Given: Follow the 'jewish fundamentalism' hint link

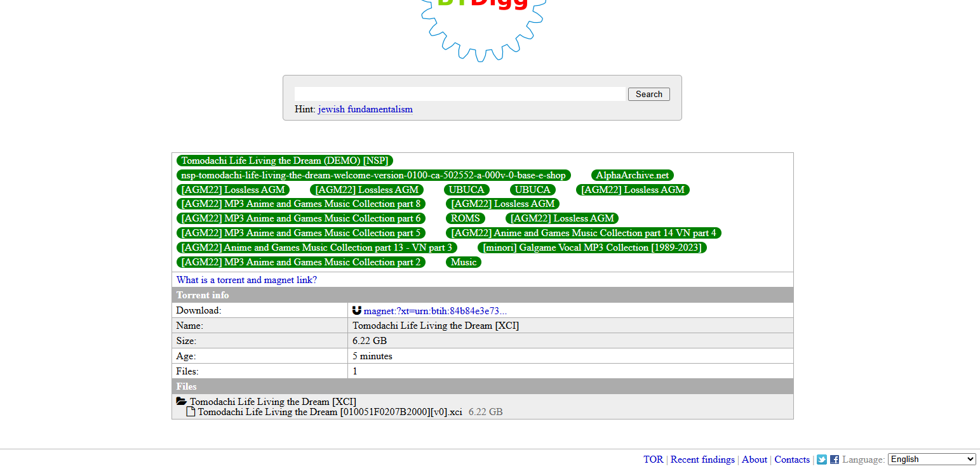Looking at the screenshot, I should (365, 109).
